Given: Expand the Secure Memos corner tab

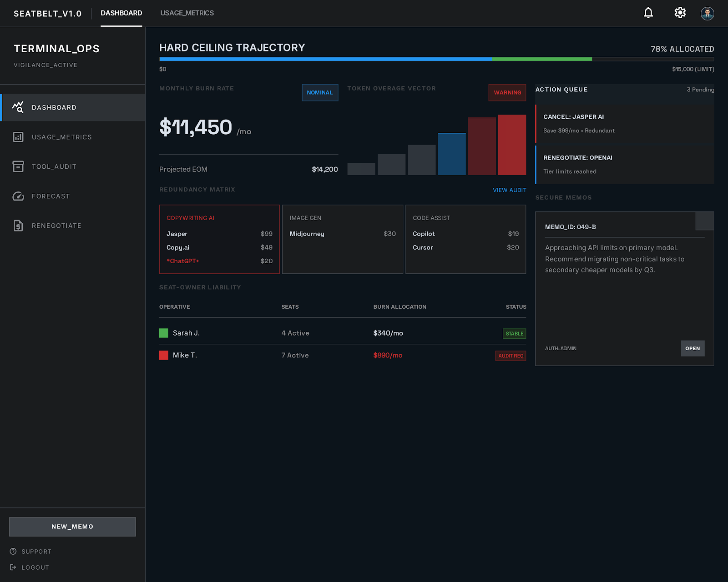Looking at the screenshot, I should [704, 221].
